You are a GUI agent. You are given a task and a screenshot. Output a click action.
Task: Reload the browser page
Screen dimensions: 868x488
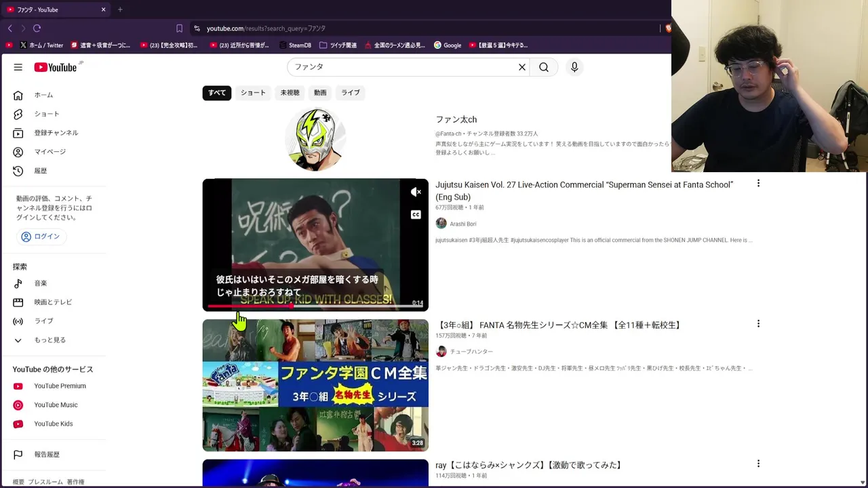point(37,28)
